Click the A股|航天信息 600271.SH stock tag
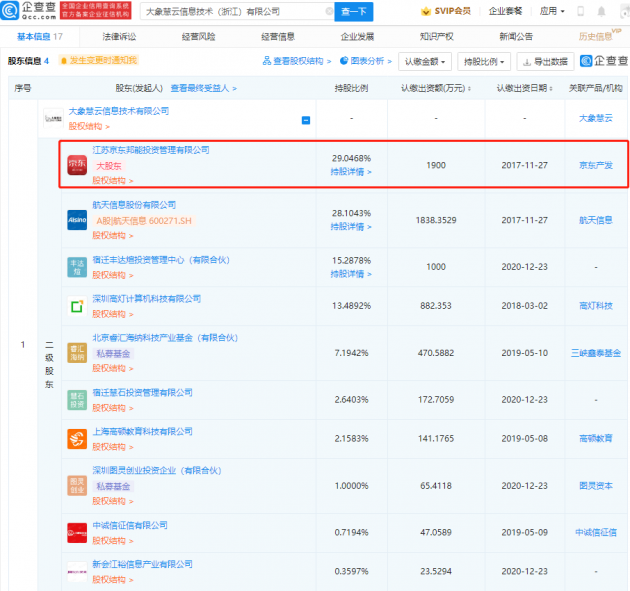Image resolution: width=630 pixels, height=591 pixels. (x=144, y=221)
